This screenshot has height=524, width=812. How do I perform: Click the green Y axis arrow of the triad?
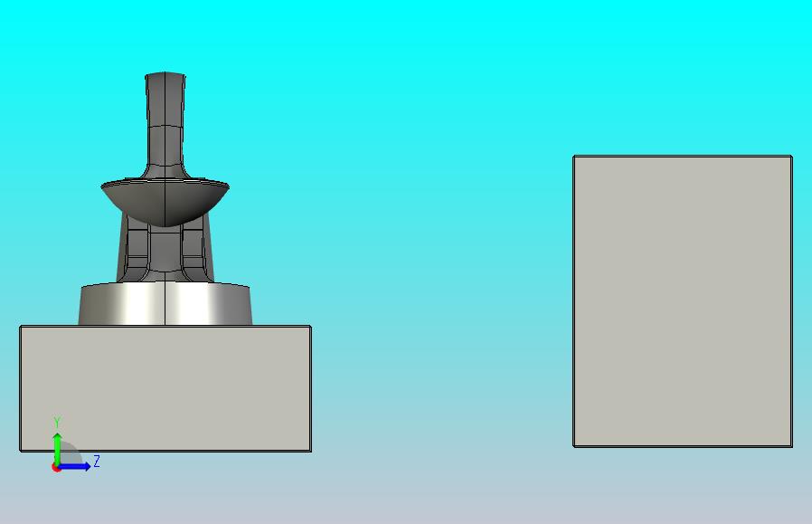coord(57,448)
